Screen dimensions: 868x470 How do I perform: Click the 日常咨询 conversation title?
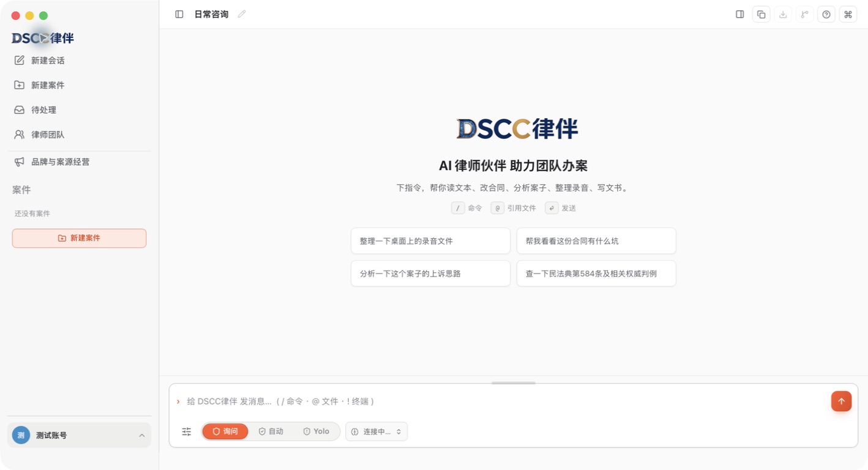tap(211, 14)
